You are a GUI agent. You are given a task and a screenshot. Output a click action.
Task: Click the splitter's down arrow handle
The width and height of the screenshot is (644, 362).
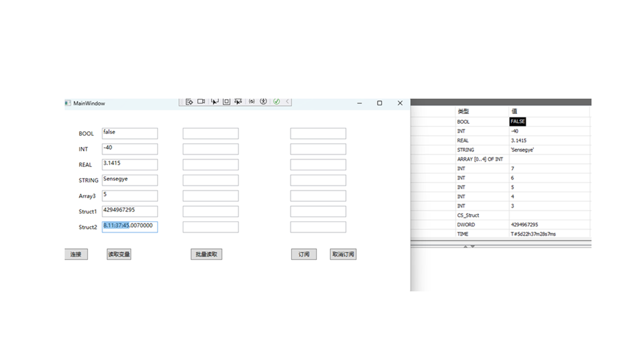pos(473,246)
